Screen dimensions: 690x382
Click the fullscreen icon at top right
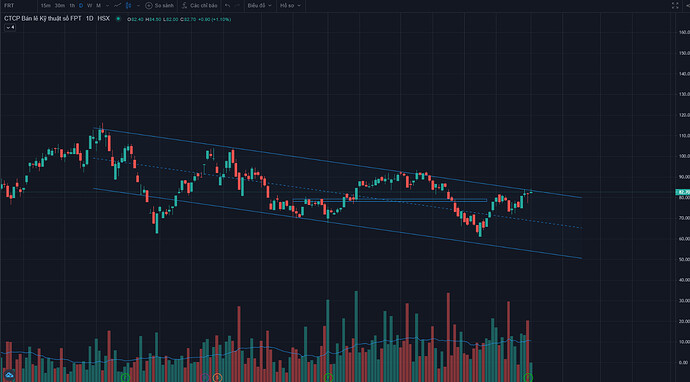point(675,5)
